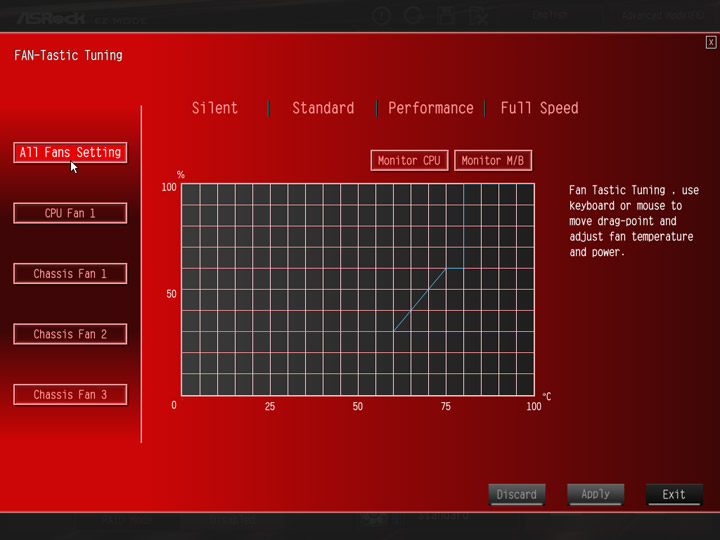The image size is (720, 540).
Task: Toggle Monitor M/B temperature source
Action: pos(493,161)
